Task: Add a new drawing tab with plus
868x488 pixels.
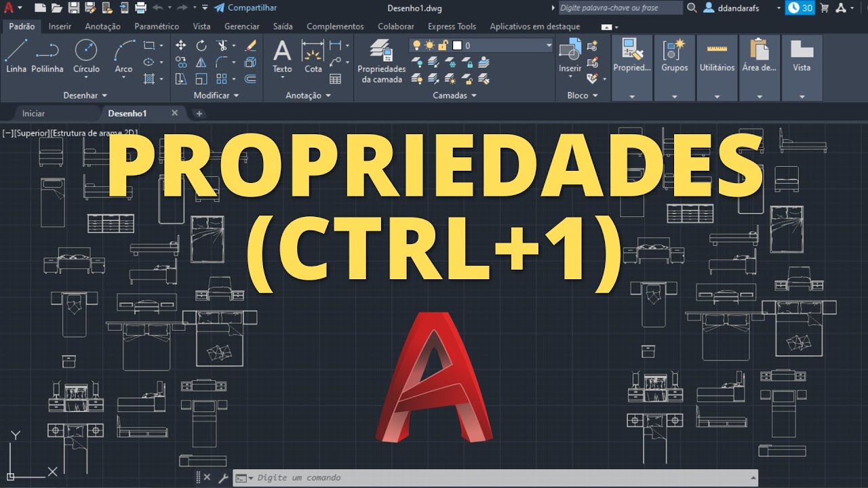Action: point(199,113)
